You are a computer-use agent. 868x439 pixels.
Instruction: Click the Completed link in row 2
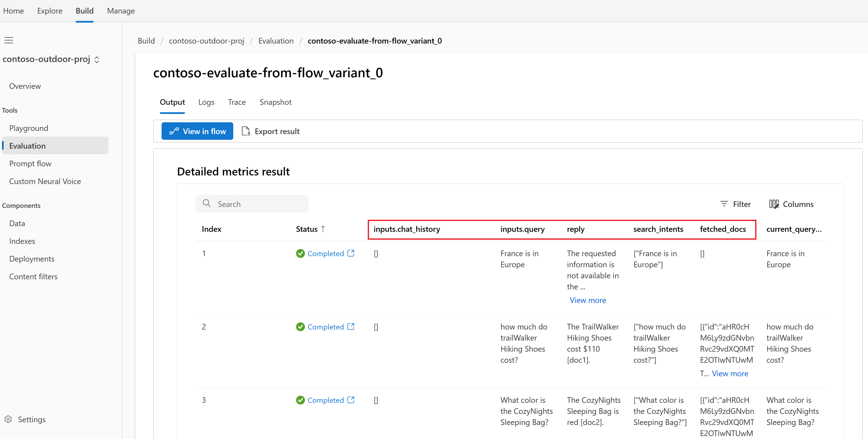(326, 327)
